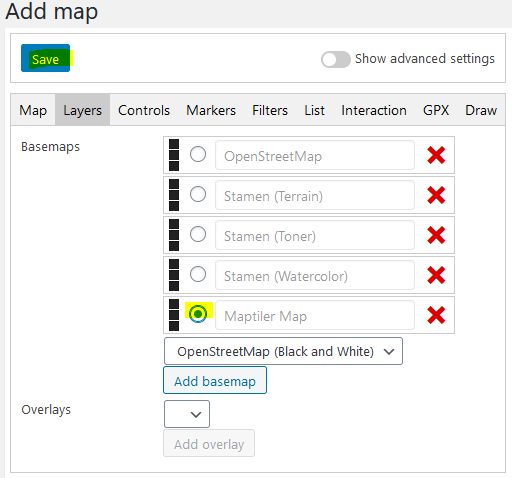Open the Controls tab
This screenshot has height=478, width=512.
click(x=144, y=110)
